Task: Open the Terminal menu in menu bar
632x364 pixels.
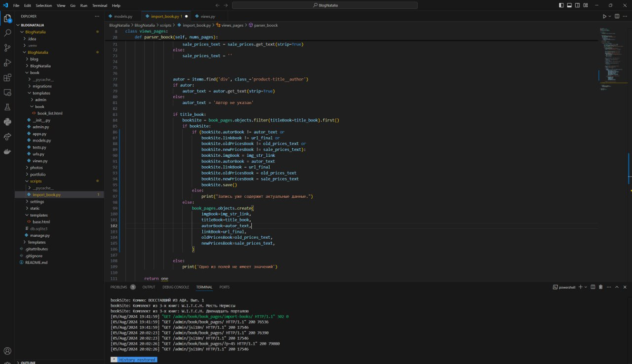Action: click(x=99, y=5)
